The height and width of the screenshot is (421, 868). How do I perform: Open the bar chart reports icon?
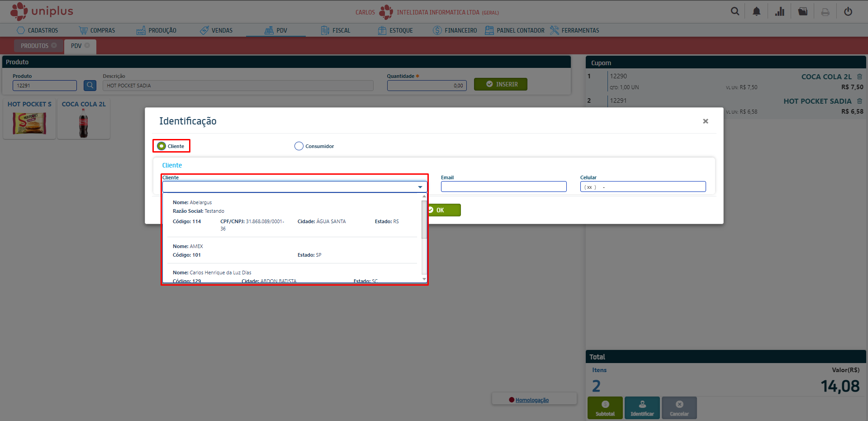tap(779, 11)
